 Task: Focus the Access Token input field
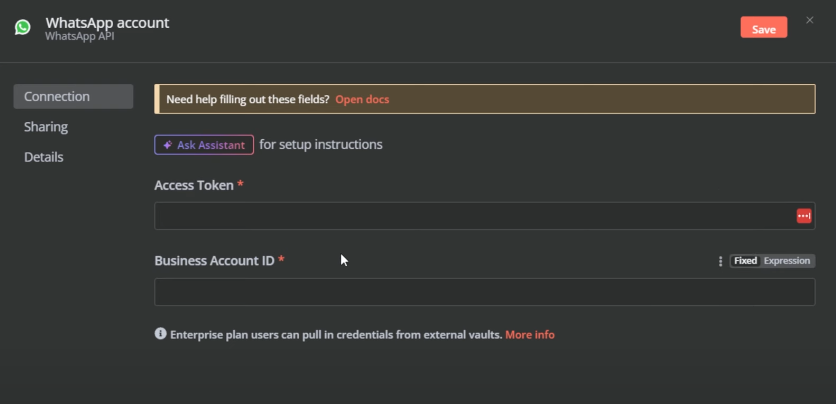click(x=485, y=216)
